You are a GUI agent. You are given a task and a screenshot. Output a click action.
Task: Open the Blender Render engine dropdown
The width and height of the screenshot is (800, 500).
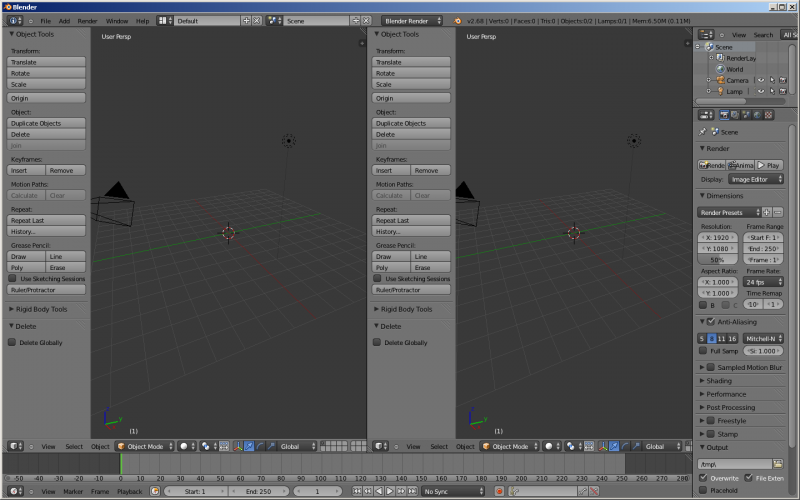tap(413, 20)
